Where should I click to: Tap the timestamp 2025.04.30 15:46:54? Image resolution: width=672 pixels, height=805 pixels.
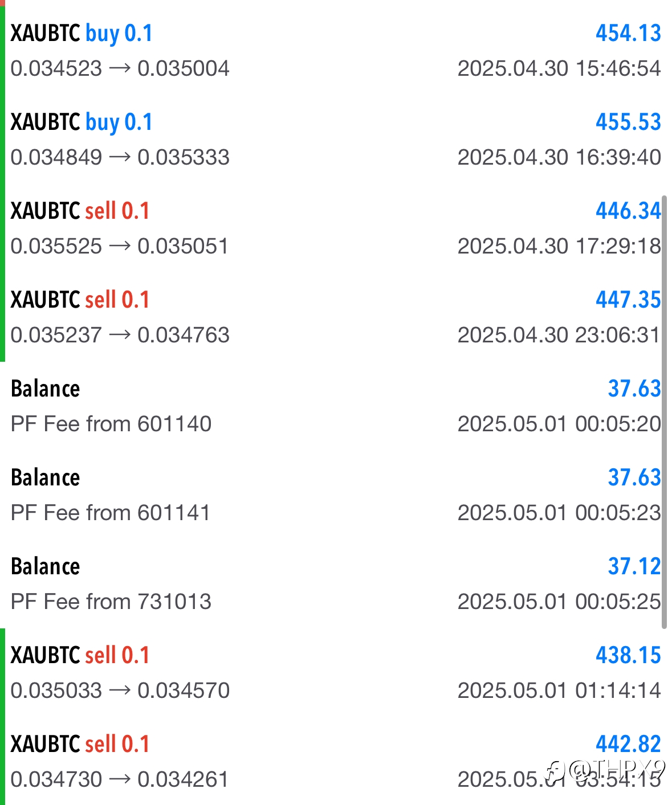pyautogui.click(x=559, y=68)
